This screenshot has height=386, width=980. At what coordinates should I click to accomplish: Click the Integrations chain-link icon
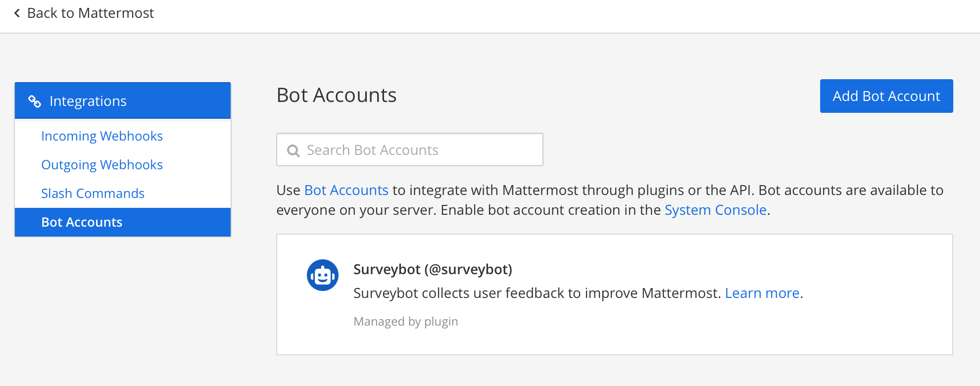click(35, 101)
